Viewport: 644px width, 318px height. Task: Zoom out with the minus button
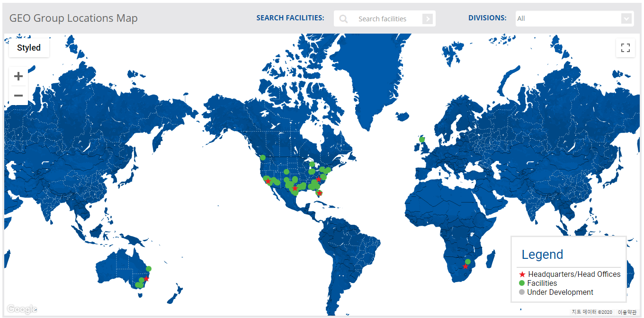pyautogui.click(x=18, y=96)
